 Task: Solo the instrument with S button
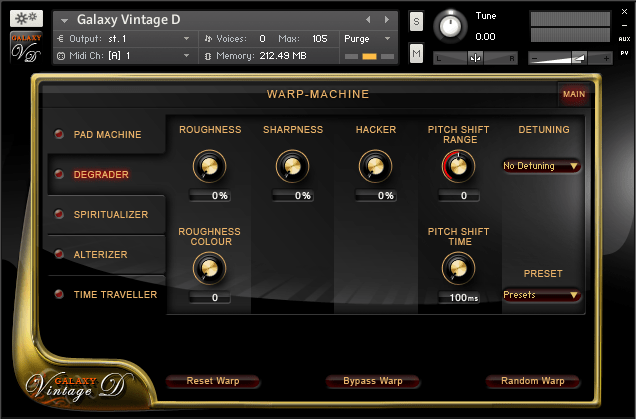tap(417, 23)
